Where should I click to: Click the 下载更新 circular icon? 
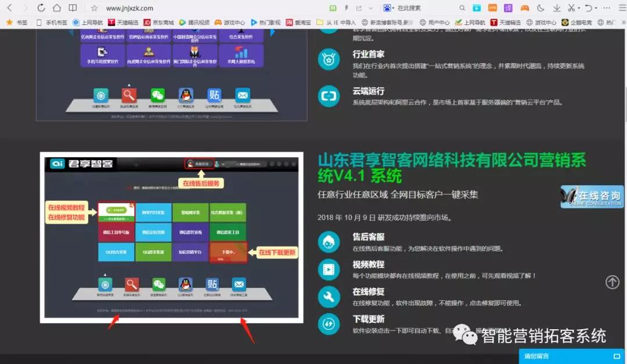pos(329,324)
